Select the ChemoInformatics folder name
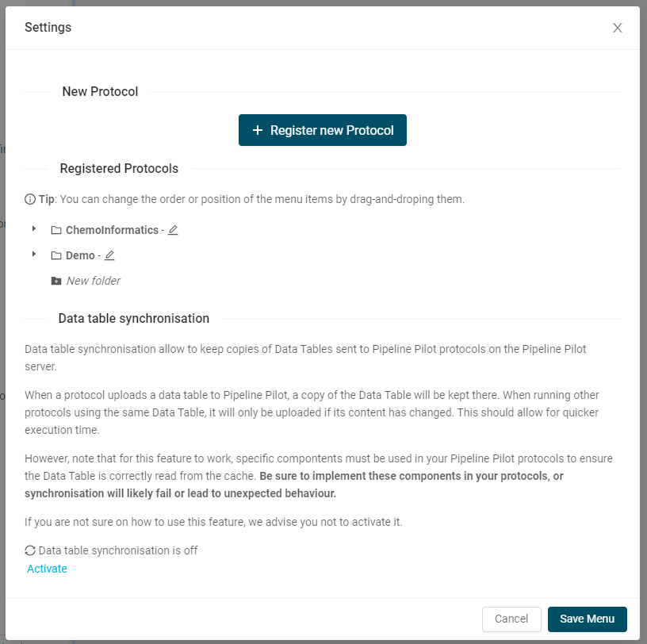Image resolution: width=647 pixels, height=644 pixels. click(x=112, y=230)
